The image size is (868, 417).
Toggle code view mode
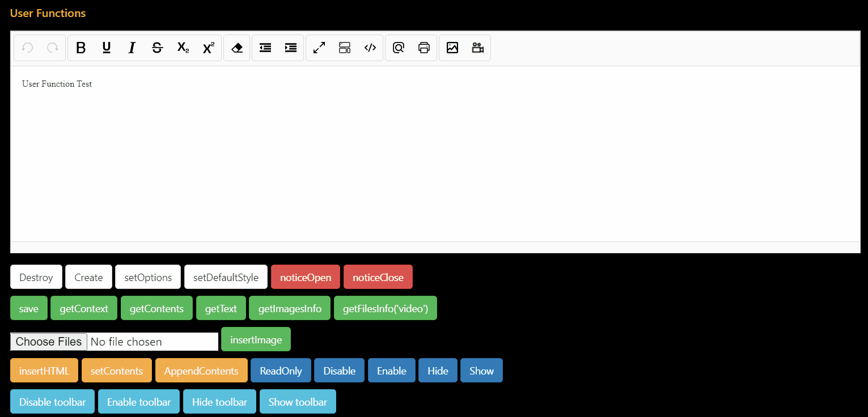click(x=370, y=48)
